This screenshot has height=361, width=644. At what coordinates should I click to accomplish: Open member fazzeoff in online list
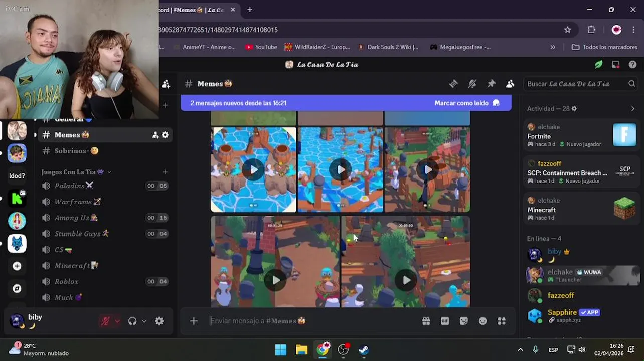coord(582,295)
